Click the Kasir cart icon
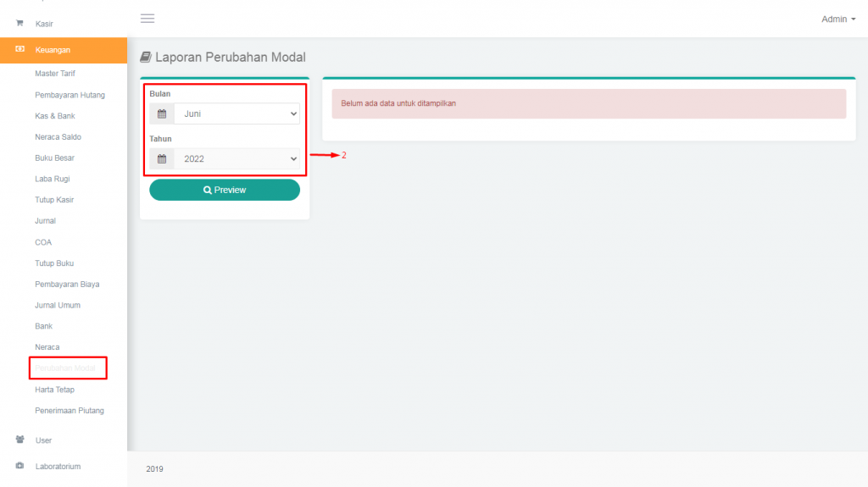The image size is (868, 487). (19, 24)
